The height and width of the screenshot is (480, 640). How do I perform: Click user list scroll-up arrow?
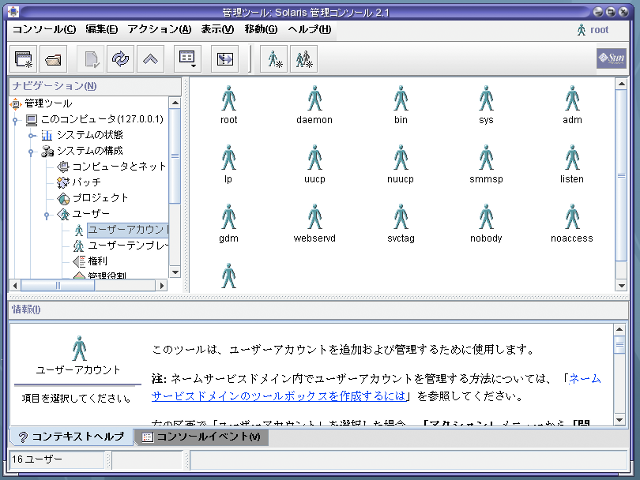[621, 84]
